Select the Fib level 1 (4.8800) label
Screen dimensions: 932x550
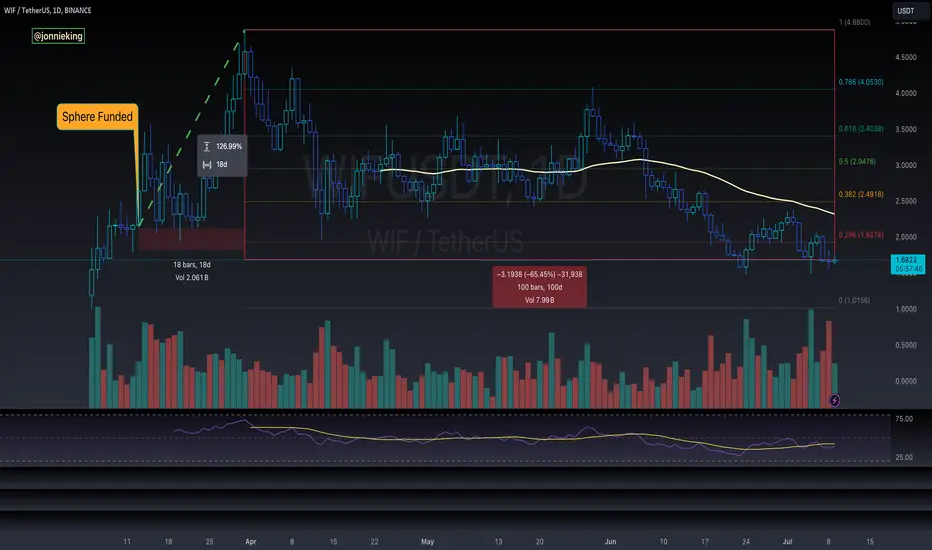855,22
